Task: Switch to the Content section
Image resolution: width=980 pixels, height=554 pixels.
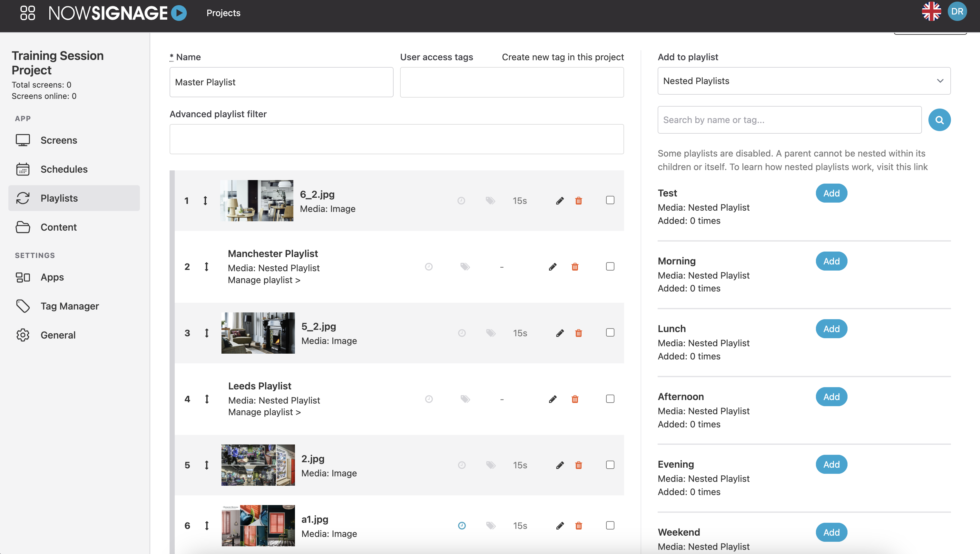Action: pyautogui.click(x=58, y=227)
